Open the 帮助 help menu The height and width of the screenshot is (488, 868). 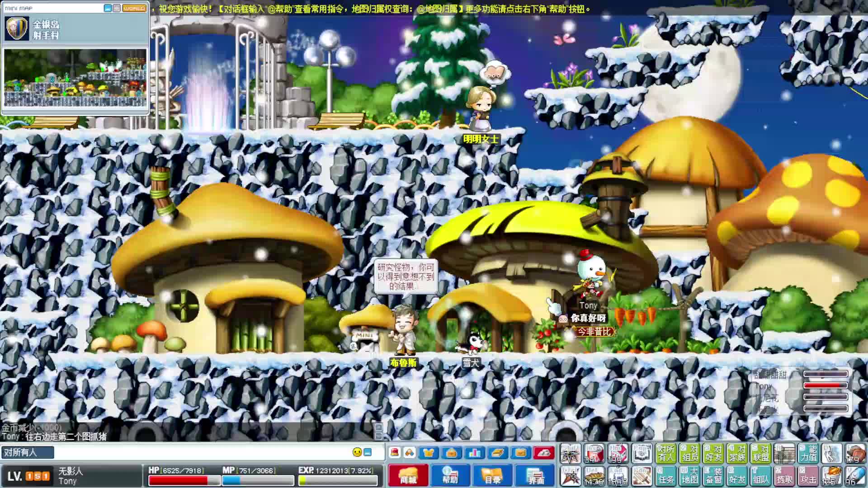click(x=449, y=475)
